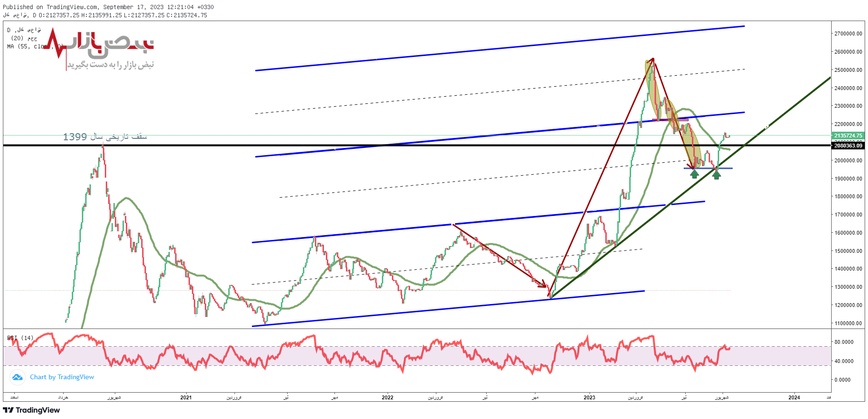The height and width of the screenshot is (419, 868).
Task: Click the RSI (14) indicator label
Action: pyautogui.click(x=20, y=338)
